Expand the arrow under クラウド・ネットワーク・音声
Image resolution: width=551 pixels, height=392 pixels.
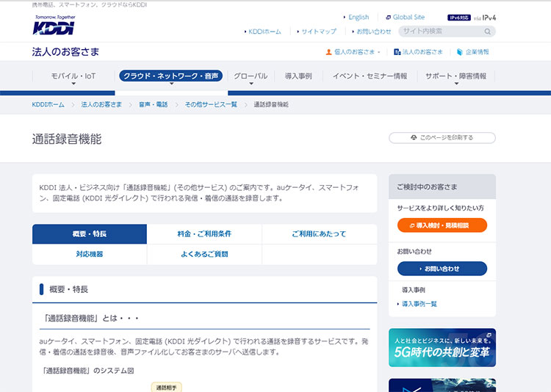[171, 84]
